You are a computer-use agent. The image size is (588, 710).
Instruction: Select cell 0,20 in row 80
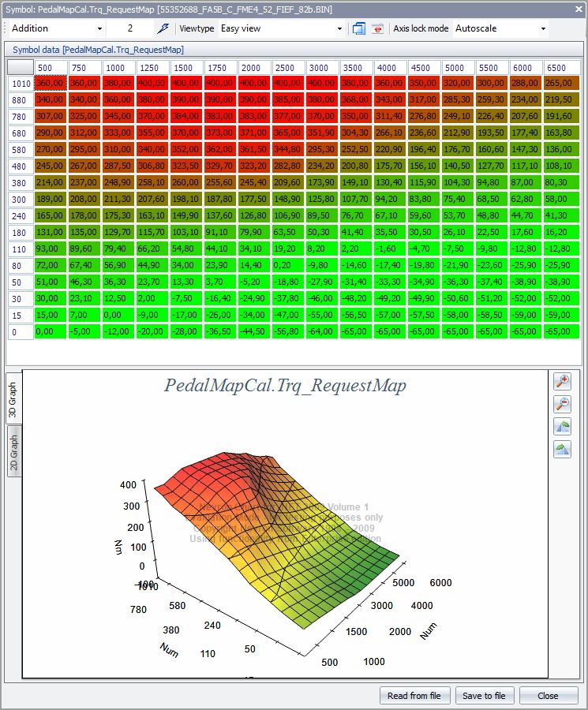[288, 265]
